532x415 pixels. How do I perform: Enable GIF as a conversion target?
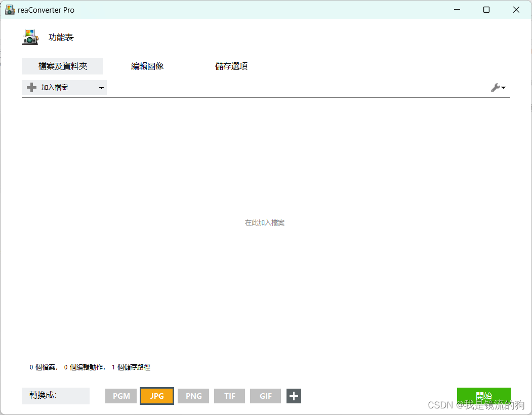tap(265, 396)
